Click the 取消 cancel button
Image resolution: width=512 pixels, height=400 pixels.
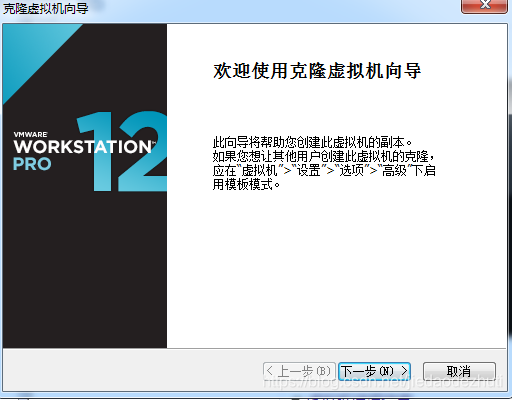(459, 371)
